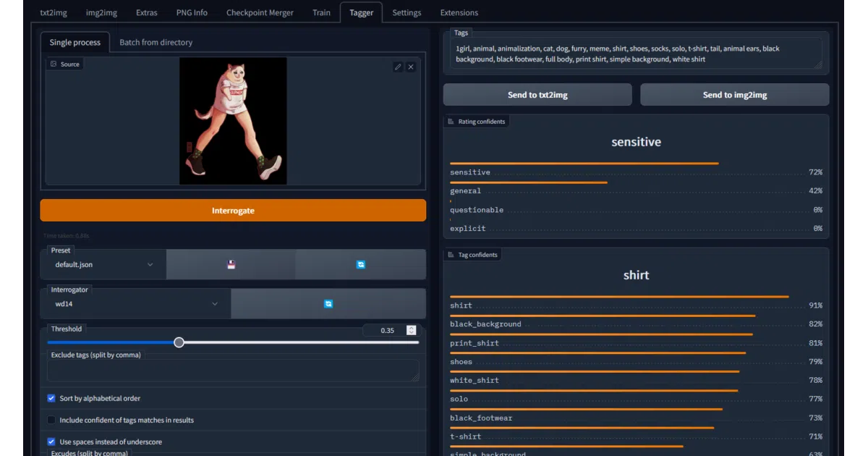Remove the source image with the X icon
868x456 pixels.
coord(411,67)
